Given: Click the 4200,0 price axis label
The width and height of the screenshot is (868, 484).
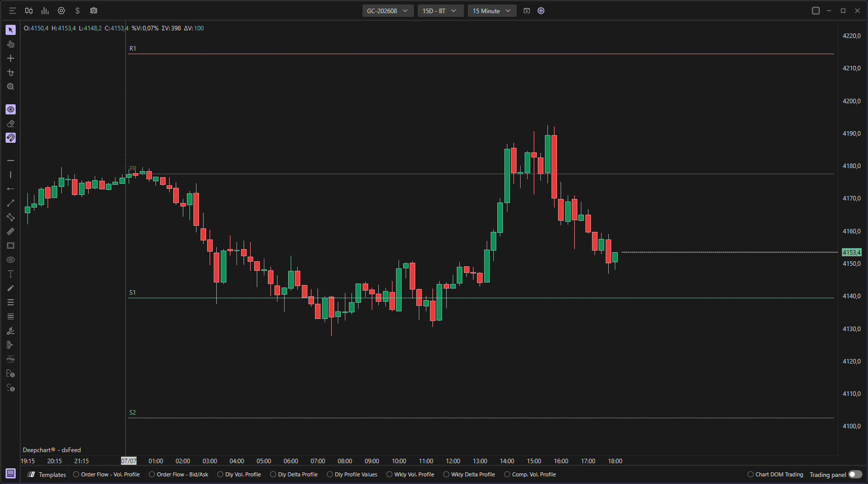Looking at the screenshot, I should (851, 101).
